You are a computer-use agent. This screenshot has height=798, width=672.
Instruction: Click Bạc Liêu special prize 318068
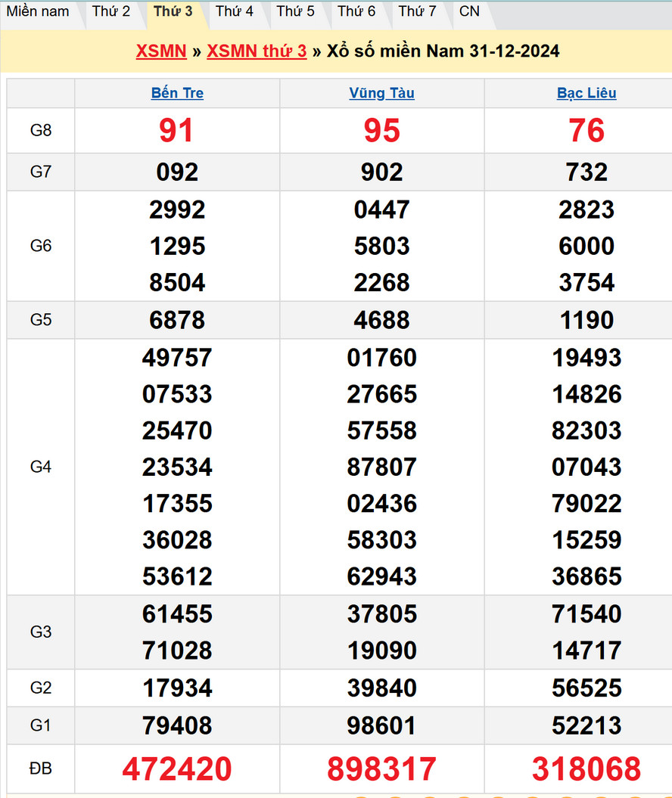(586, 769)
